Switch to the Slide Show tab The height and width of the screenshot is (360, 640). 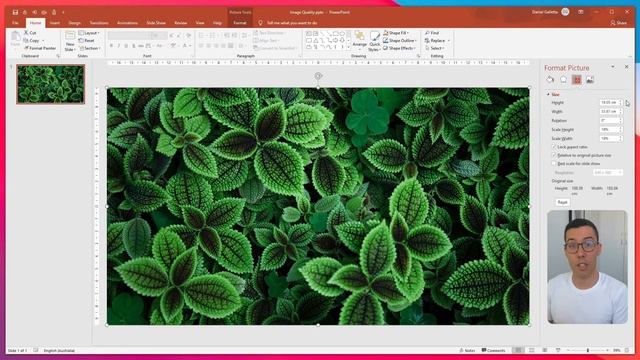[x=156, y=23]
